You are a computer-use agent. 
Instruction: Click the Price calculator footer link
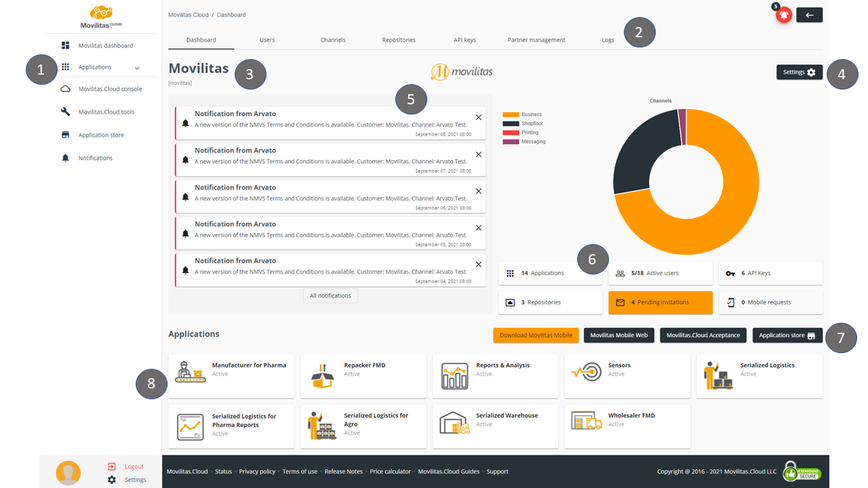(390, 472)
